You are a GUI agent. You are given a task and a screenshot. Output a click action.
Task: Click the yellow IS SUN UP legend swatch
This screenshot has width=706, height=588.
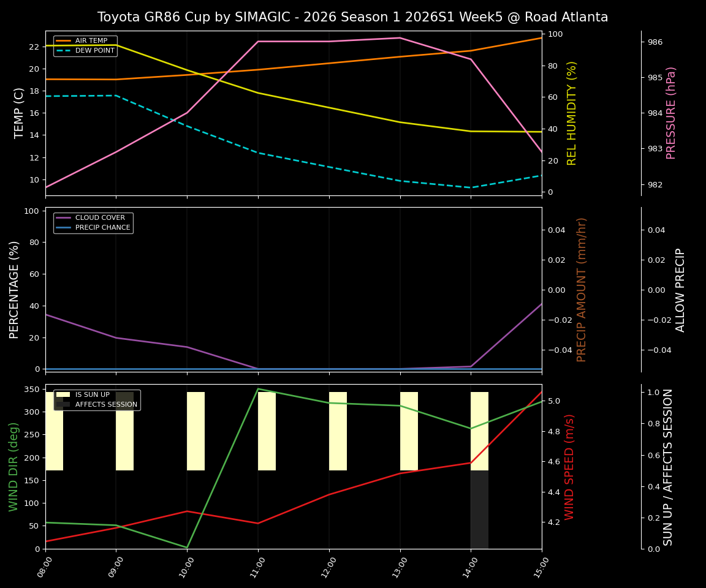62,394
